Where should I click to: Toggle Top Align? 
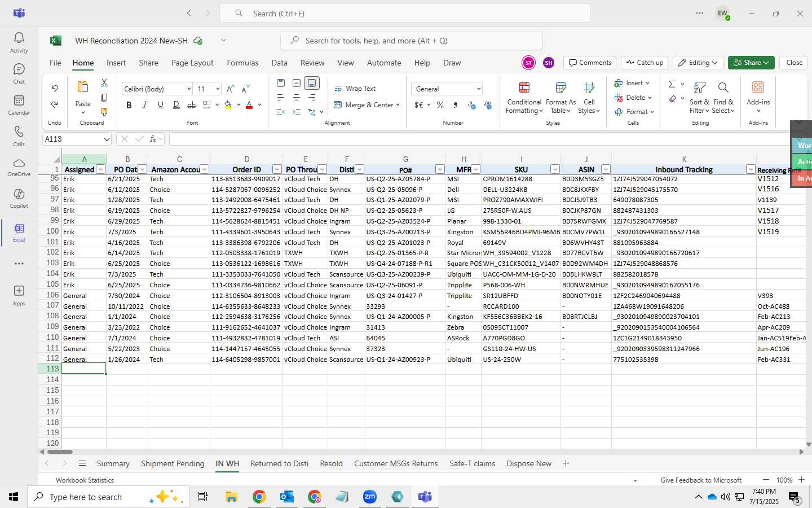tap(281, 83)
